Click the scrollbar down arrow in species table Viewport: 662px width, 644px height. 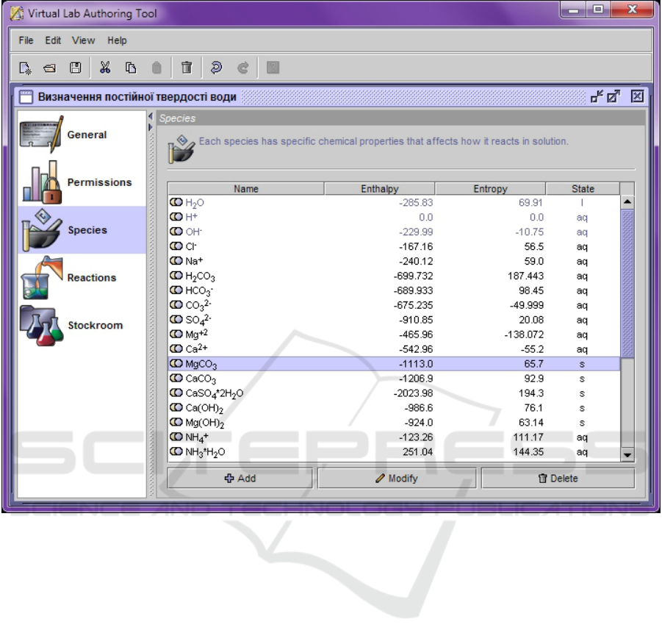coord(627,455)
